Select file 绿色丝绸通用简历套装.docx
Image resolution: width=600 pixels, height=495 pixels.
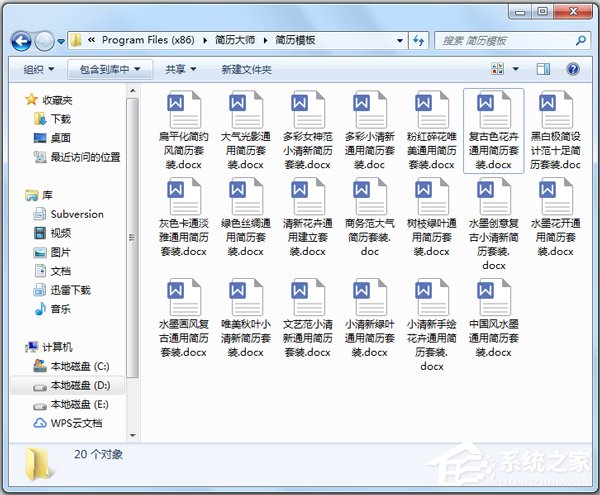246,217
